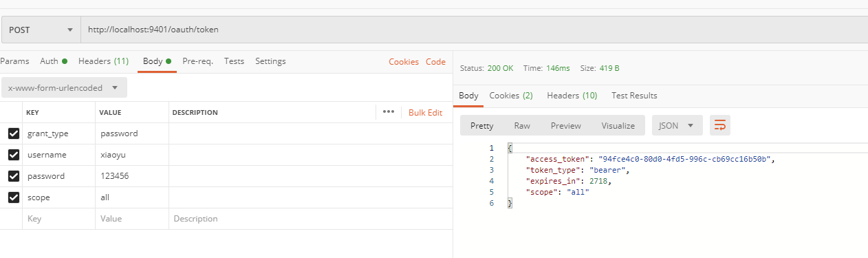Select the Preview view button

[x=566, y=125]
